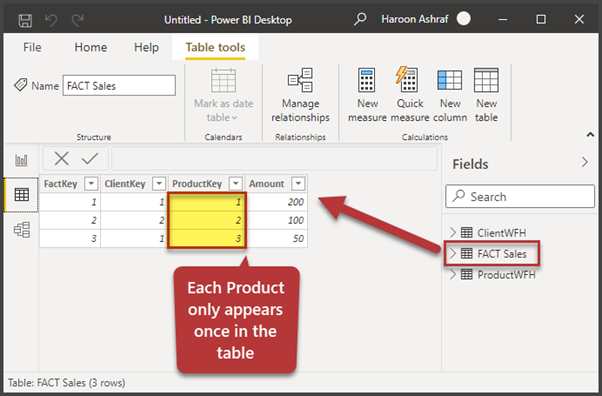
Task: Click Amount cell with value 100
Action: coord(276,220)
